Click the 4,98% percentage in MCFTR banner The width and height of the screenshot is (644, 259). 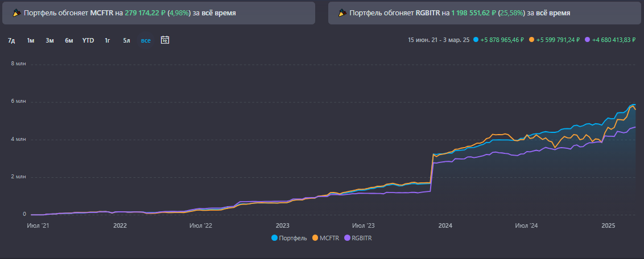click(x=179, y=13)
